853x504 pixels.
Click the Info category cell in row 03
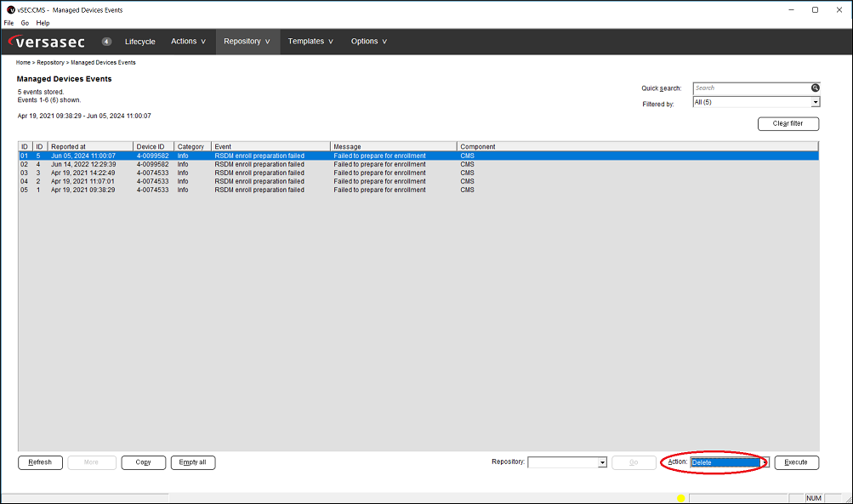183,173
